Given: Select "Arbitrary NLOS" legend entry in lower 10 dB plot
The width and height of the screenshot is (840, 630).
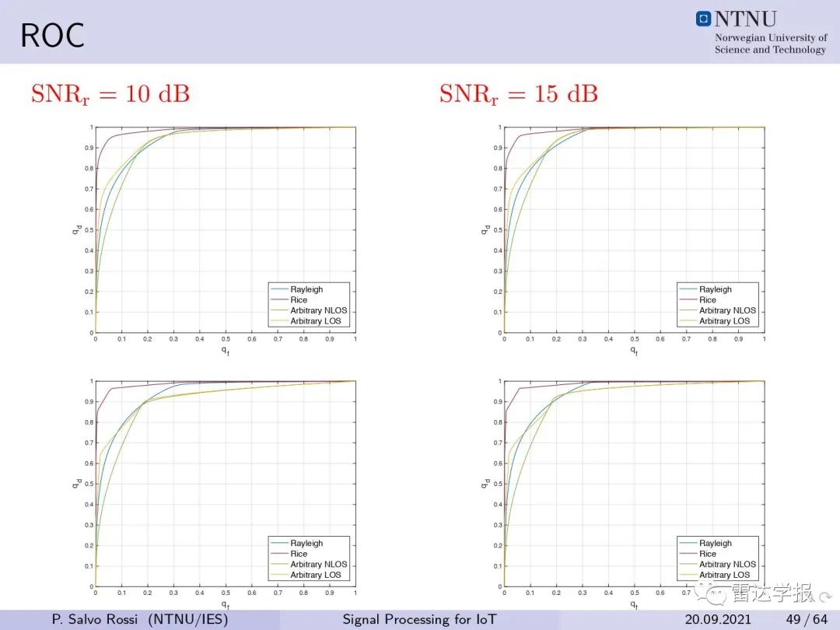Looking at the screenshot, I should [318, 564].
